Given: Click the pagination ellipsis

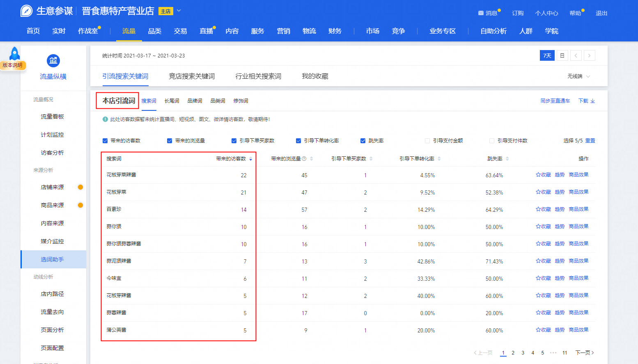Looking at the screenshot, I should [x=553, y=353].
